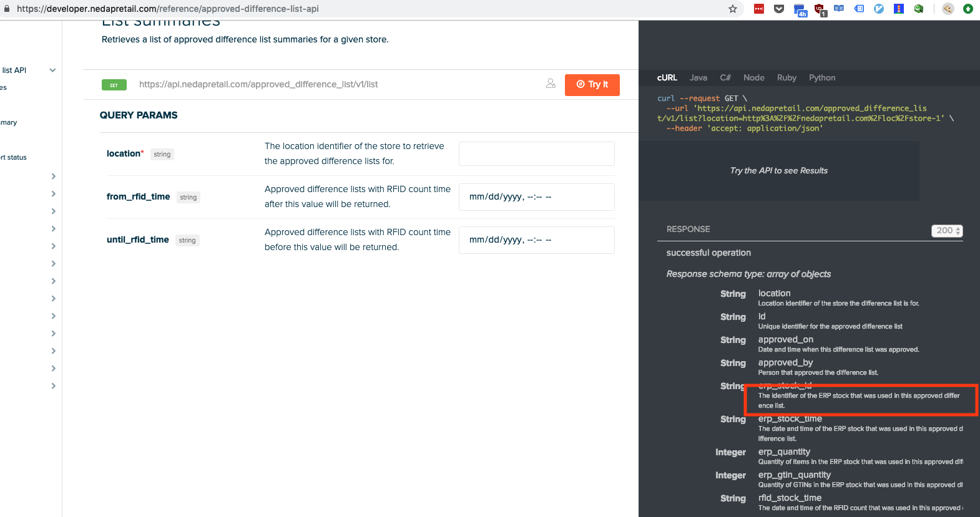980x517 pixels.
Task: Open the blue circle V extension icon
Action: pos(879,9)
